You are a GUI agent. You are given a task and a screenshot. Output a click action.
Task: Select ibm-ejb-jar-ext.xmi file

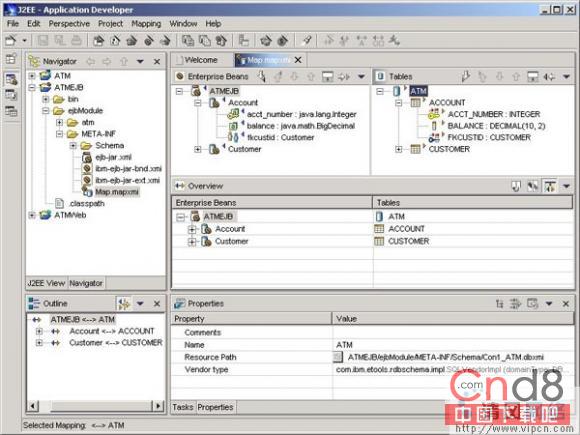click(x=127, y=181)
